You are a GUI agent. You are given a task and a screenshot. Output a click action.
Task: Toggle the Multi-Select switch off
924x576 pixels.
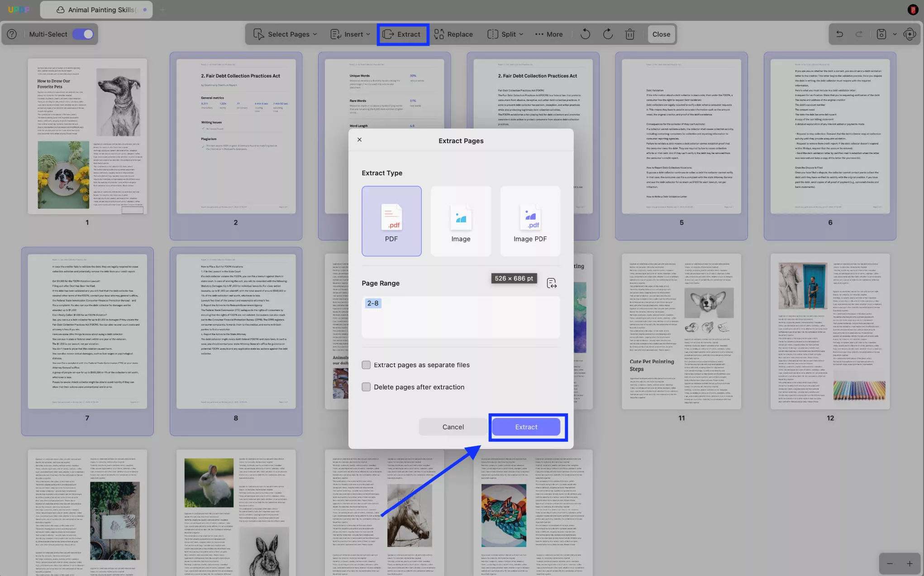click(83, 34)
